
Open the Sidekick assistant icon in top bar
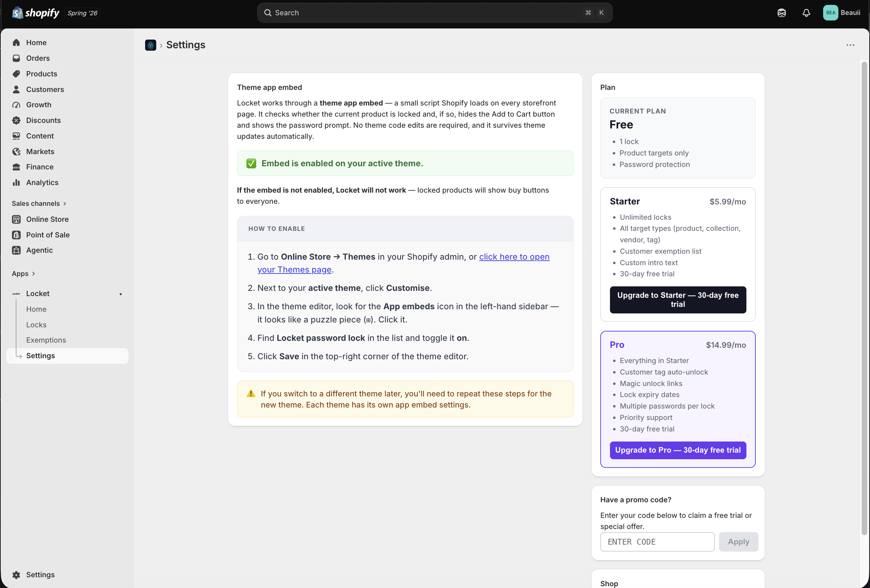781,13
